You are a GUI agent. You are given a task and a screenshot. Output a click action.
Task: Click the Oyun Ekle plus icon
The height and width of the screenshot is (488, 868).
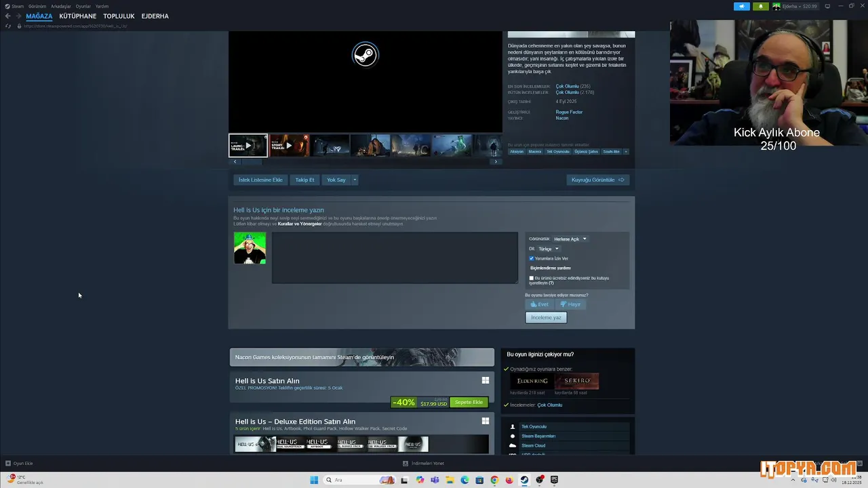(x=8, y=463)
